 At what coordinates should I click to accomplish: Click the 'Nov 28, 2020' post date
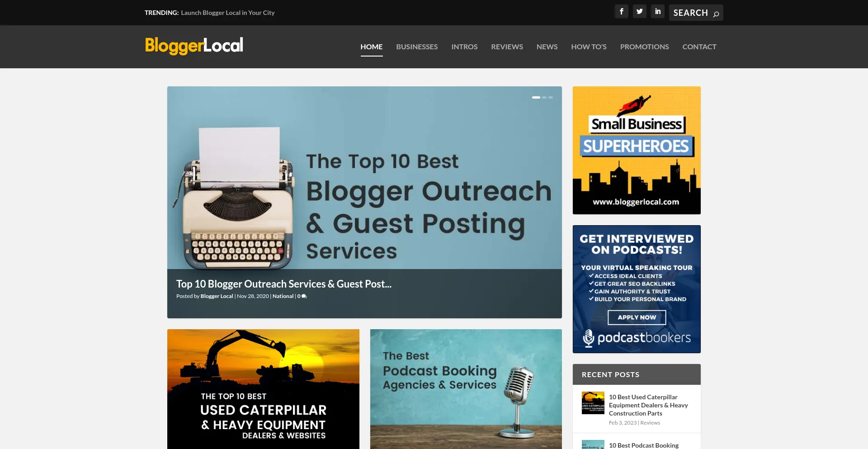point(253,296)
